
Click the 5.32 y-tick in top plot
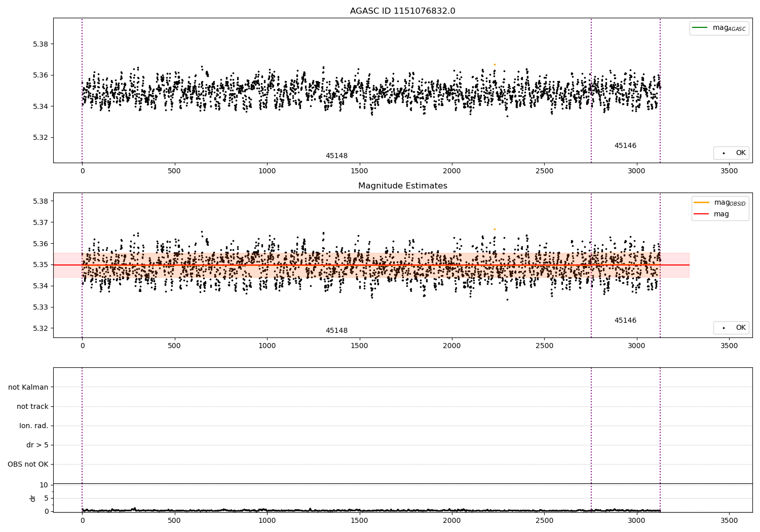click(41, 138)
